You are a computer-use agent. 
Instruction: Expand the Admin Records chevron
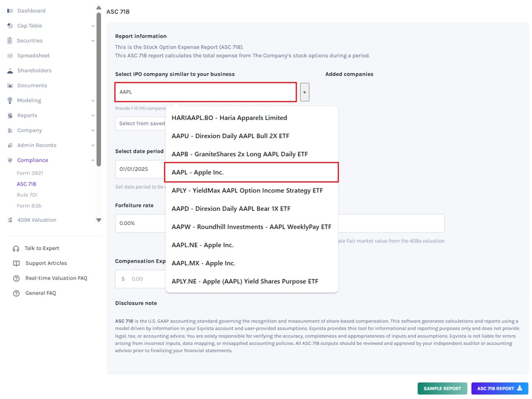(x=93, y=145)
